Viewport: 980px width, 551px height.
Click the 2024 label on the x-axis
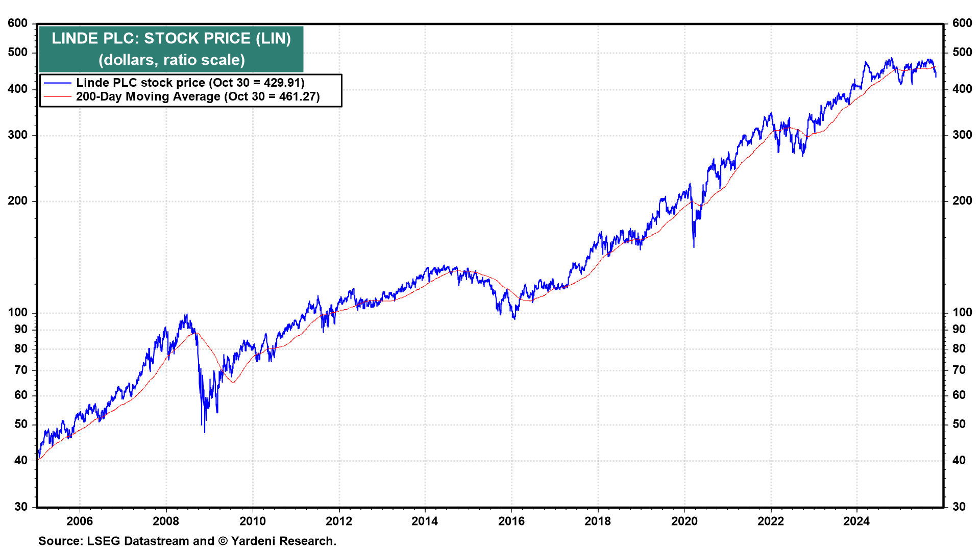point(856,521)
